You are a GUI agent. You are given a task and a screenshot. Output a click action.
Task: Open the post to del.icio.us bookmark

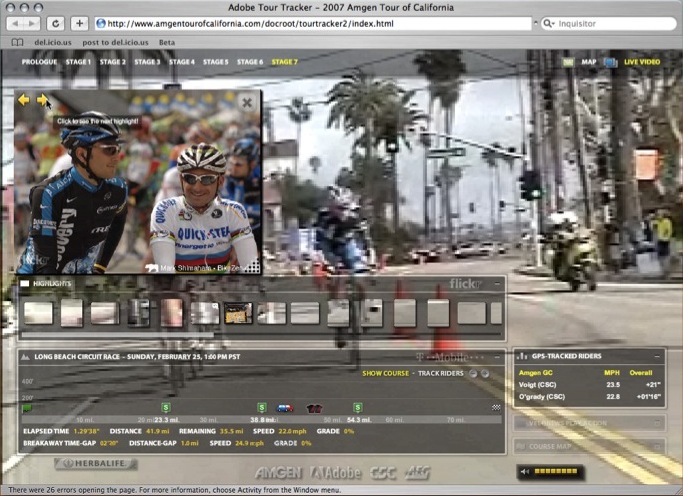115,42
